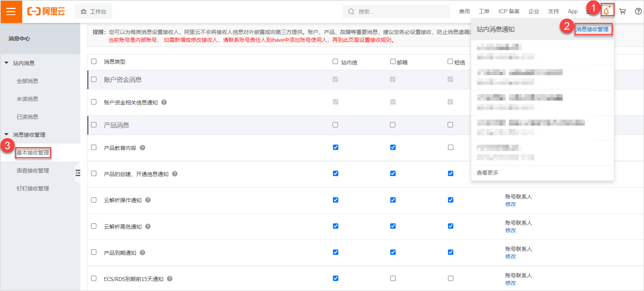Screen dimensions: 644x291
Task: Click the help icon beside 云解析高危通知
Action: (x=148, y=226)
